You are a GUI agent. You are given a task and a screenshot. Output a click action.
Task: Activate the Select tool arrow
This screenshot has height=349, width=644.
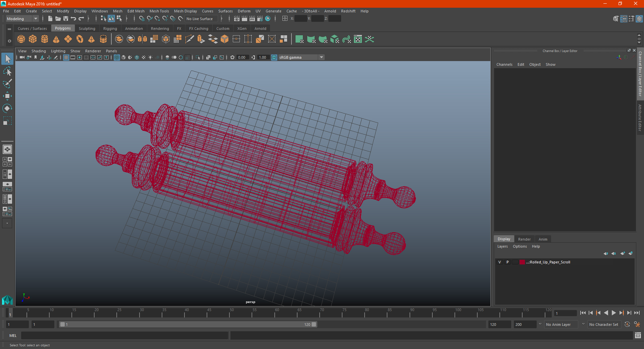7,59
